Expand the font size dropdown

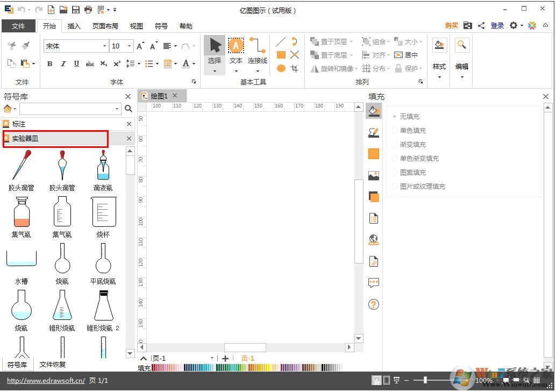coord(129,46)
